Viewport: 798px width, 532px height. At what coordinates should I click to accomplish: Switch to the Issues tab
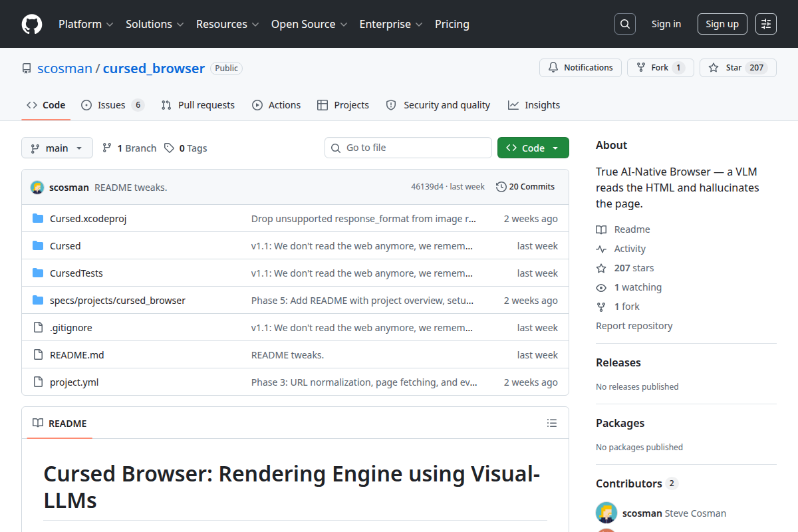pyautogui.click(x=112, y=105)
